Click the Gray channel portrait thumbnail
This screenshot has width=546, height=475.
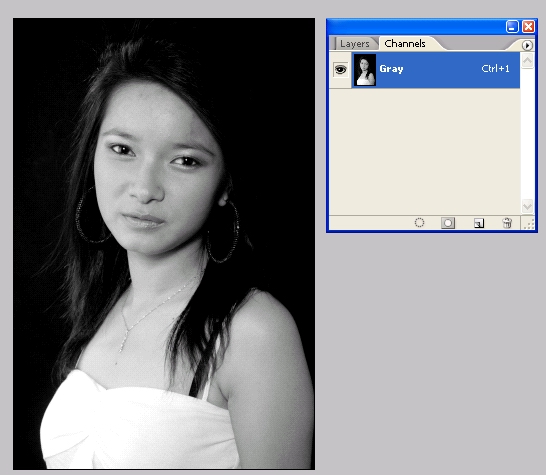click(x=365, y=70)
